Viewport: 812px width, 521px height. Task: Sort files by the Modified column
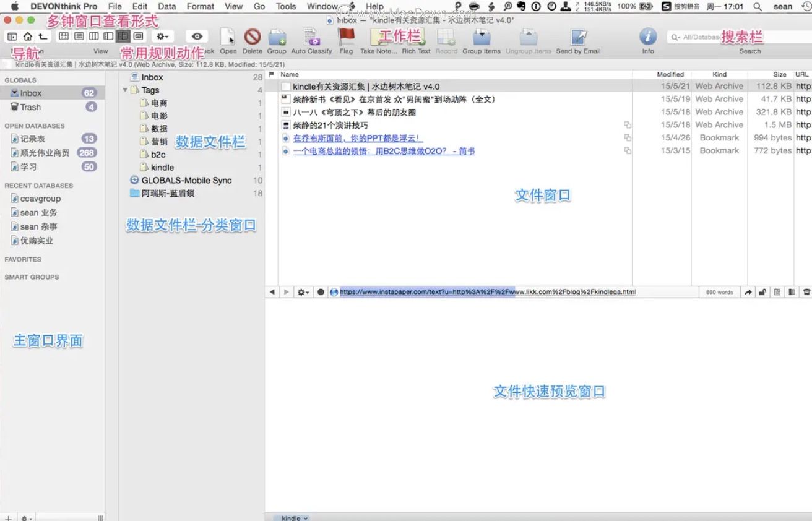tap(670, 74)
